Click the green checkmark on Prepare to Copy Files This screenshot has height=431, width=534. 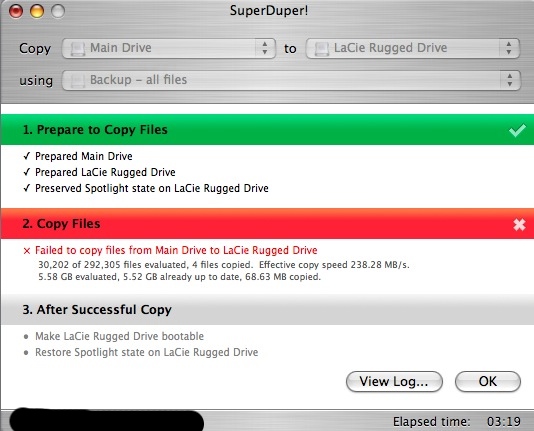517,130
